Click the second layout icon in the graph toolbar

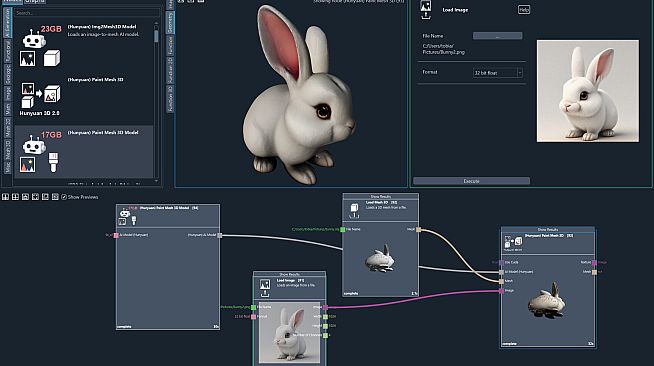click(x=15, y=197)
